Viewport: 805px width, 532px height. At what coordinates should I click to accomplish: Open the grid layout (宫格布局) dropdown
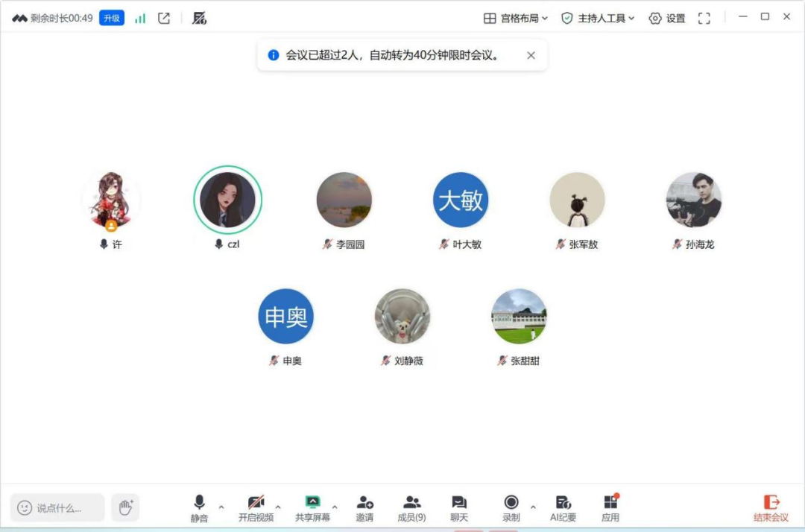click(x=516, y=19)
